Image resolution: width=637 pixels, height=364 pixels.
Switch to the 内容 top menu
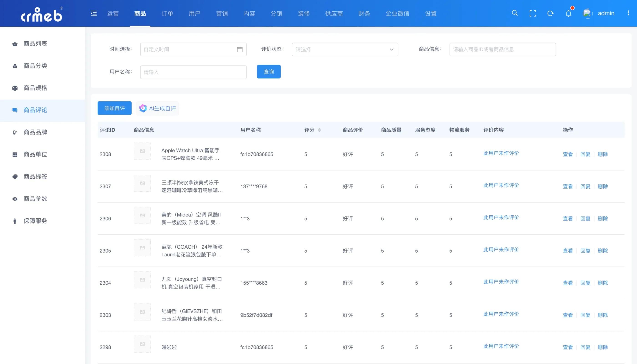249,13
